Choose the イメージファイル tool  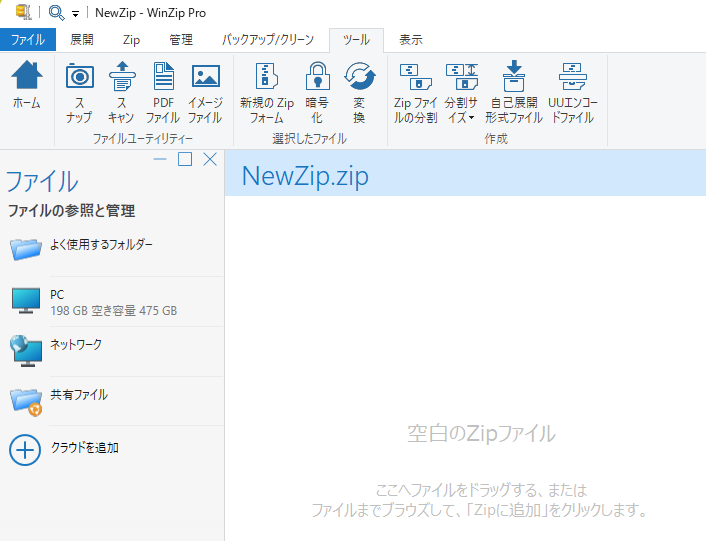205,92
